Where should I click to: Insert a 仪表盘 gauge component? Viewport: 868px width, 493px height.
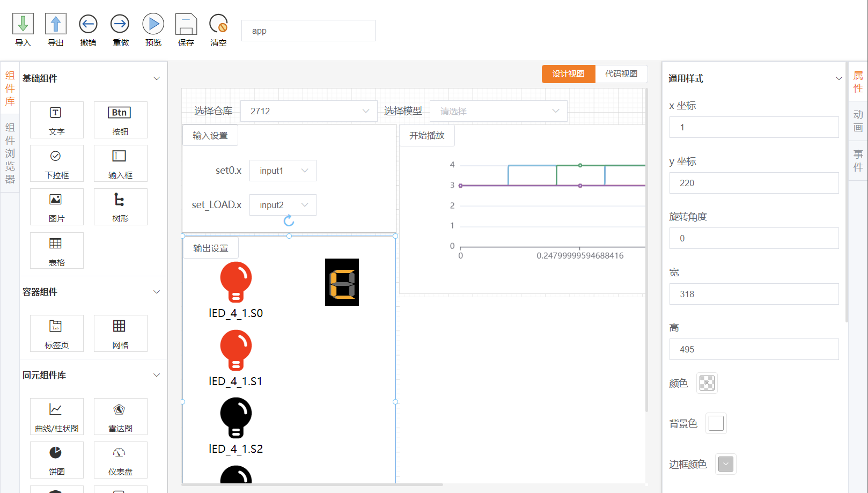coord(120,460)
